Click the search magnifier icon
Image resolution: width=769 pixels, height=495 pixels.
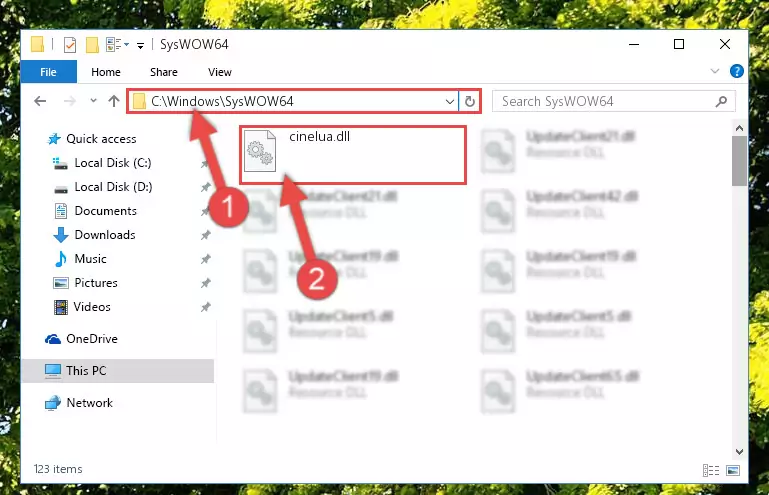click(721, 102)
